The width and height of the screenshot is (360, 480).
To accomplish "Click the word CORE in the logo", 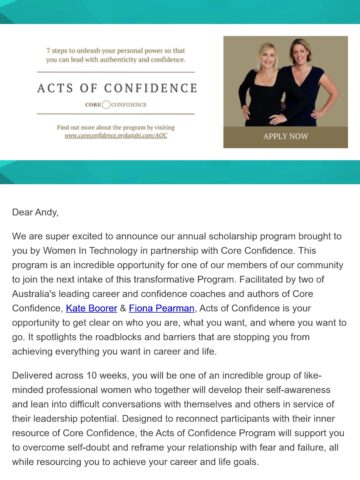I will coord(93,105).
